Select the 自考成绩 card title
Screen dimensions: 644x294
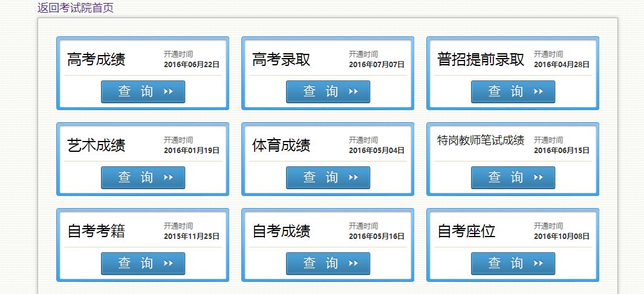[281, 231]
